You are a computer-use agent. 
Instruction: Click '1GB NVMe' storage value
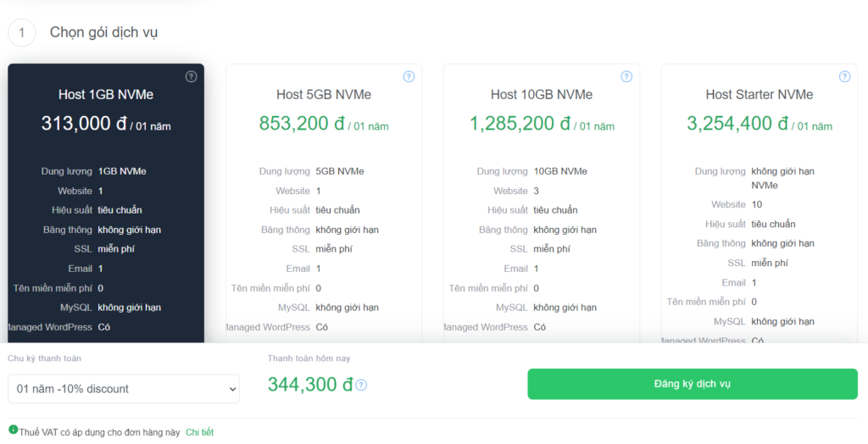[122, 171]
